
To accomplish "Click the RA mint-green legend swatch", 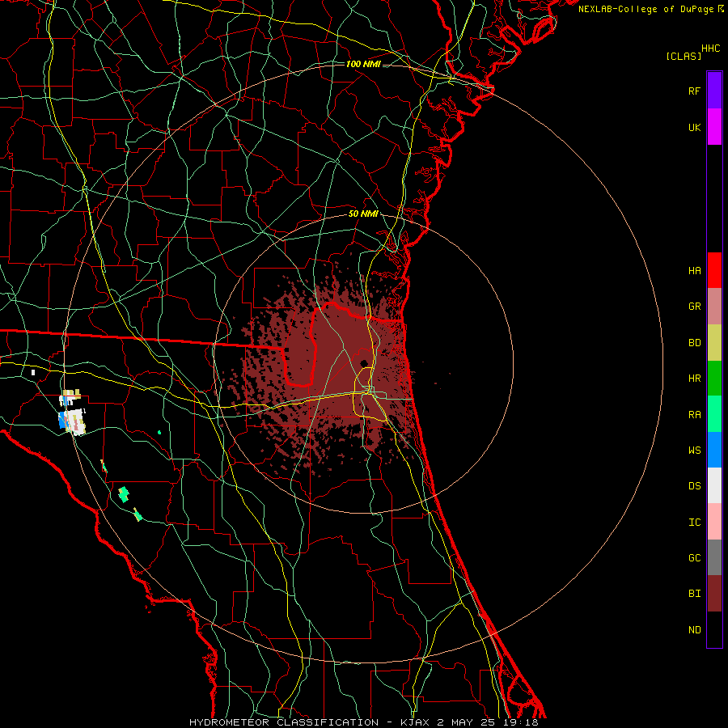I will [x=714, y=414].
